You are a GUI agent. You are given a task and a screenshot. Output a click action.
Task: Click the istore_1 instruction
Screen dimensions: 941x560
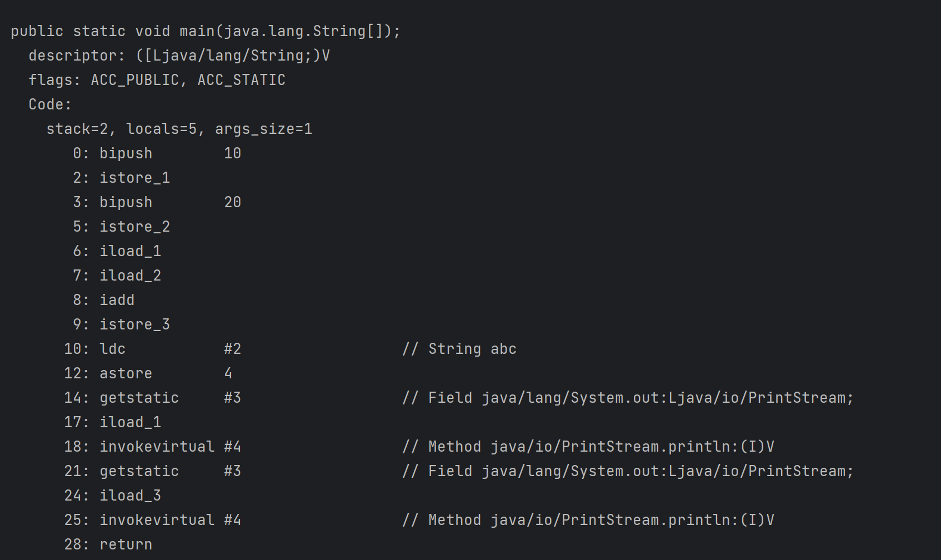[134, 178]
